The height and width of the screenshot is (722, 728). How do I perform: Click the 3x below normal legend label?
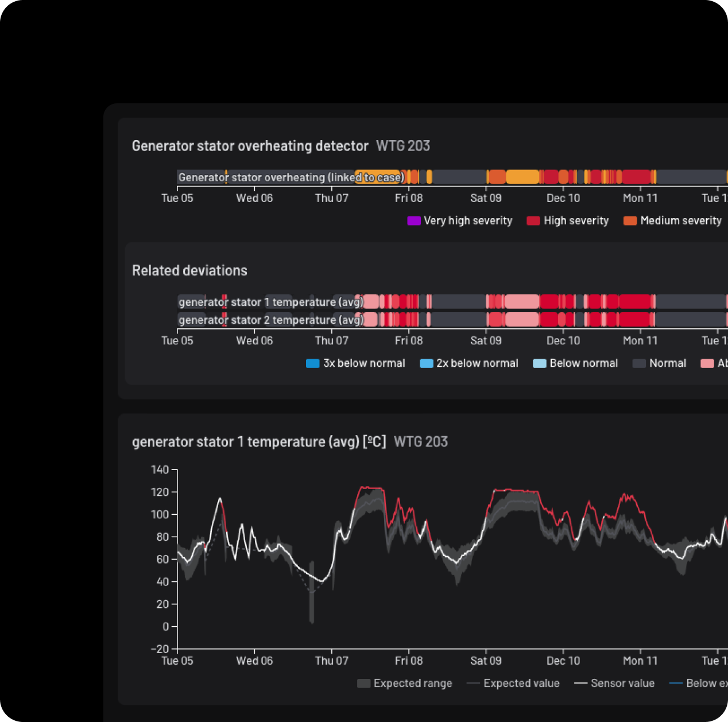click(x=364, y=363)
